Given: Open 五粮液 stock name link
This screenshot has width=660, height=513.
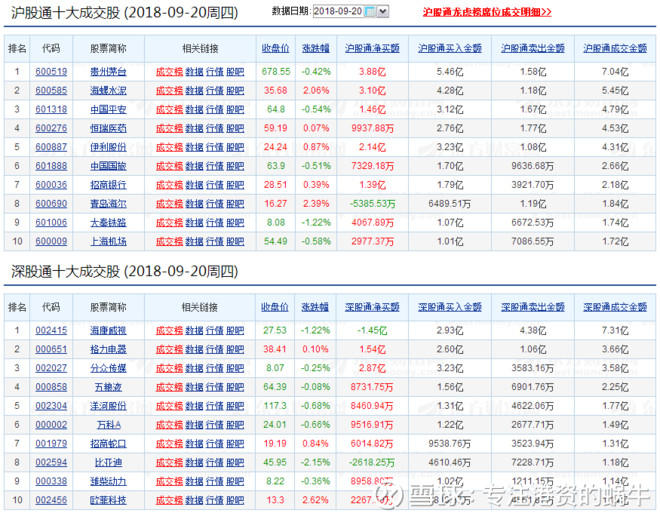Looking at the screenshot, I should point(108,387).
